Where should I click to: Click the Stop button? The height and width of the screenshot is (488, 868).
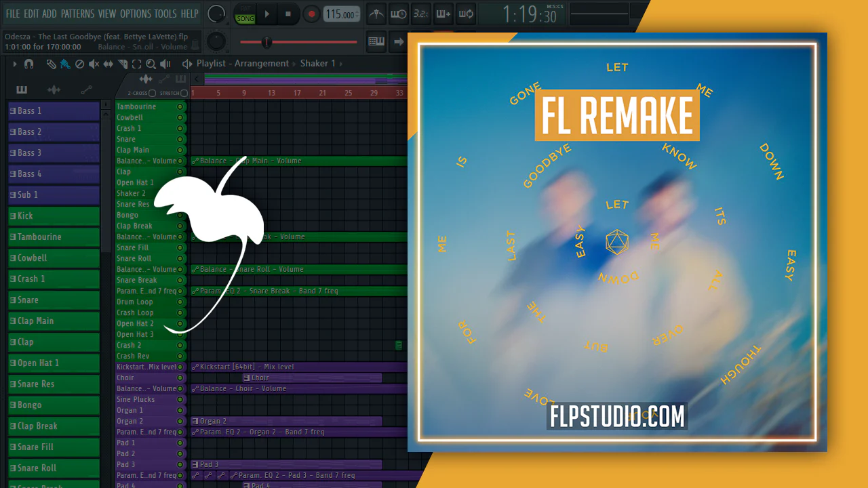(x=288, y=14)
